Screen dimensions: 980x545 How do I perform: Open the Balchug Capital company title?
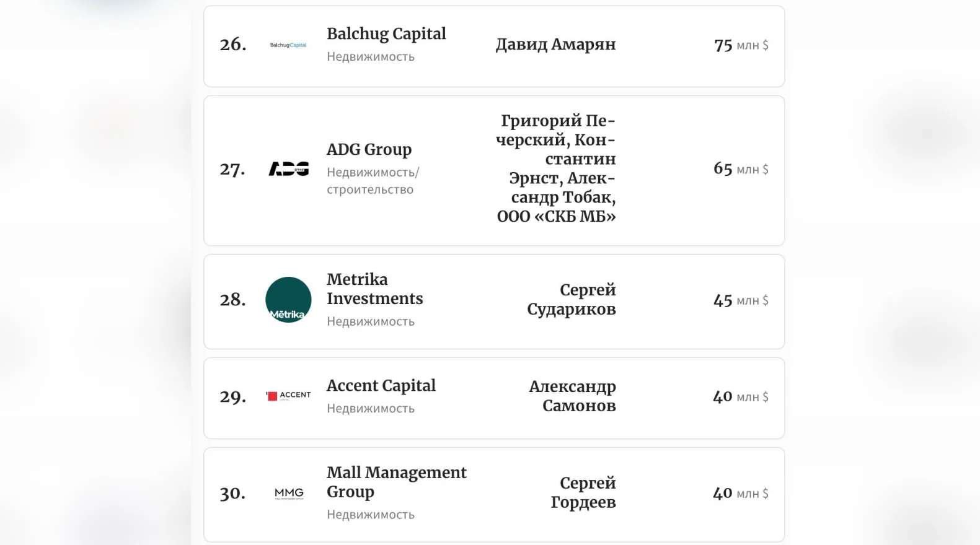point(386,34)
